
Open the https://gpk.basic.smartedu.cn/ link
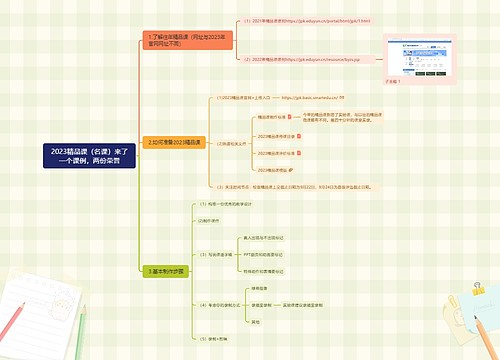pyautogui.click(x=310, y=98)
